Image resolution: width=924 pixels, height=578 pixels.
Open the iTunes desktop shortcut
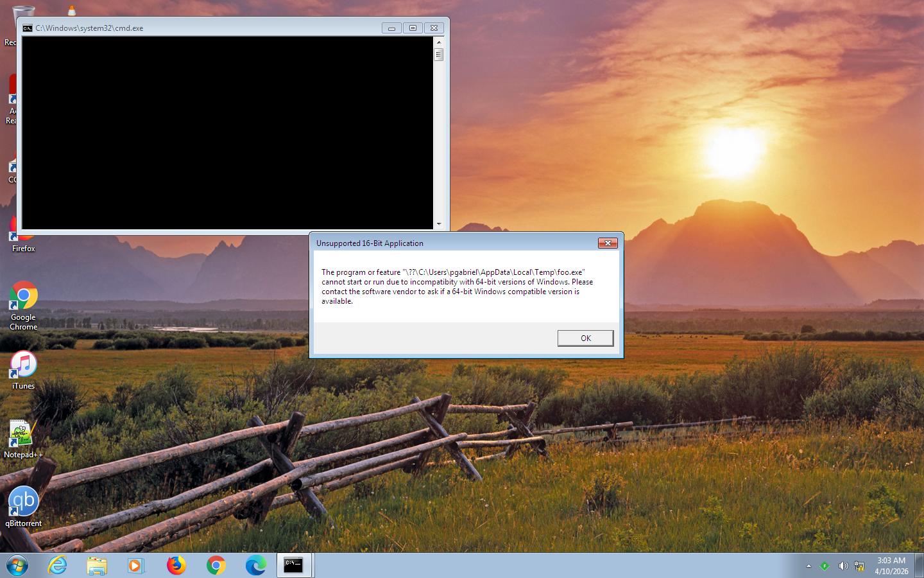click(23, 365)
